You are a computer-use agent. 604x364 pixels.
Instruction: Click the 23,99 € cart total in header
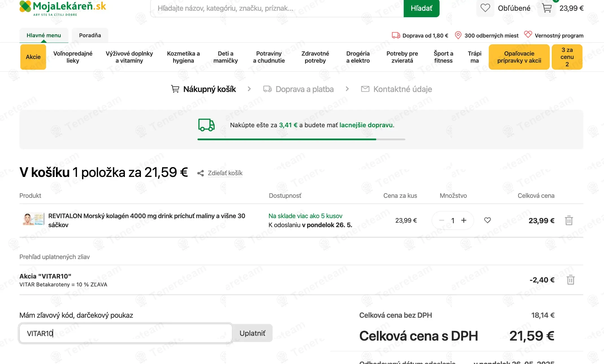pyautogui.click(x=571, y=8)
